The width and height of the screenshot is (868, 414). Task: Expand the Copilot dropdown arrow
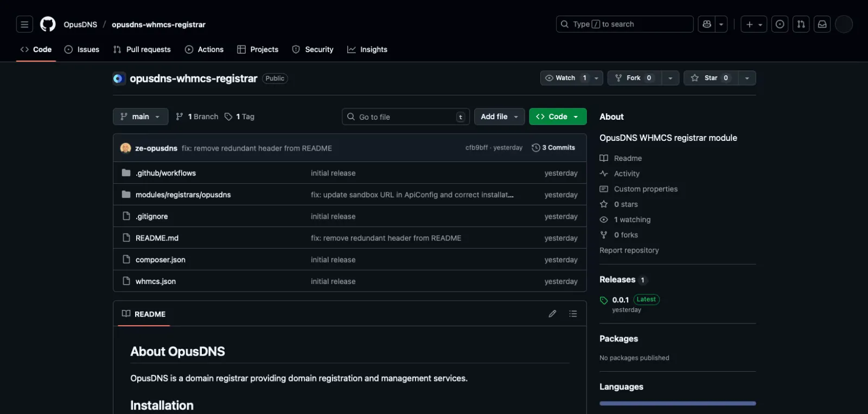pos(721,24)
